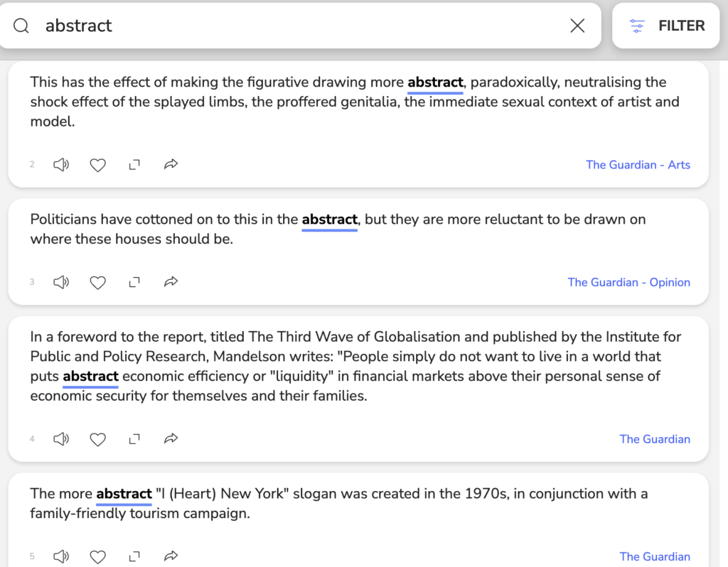The width and height of the screenshot is (728, 567).
Task: Share sentence 4 via arrow icon
Action: (171, 439)
